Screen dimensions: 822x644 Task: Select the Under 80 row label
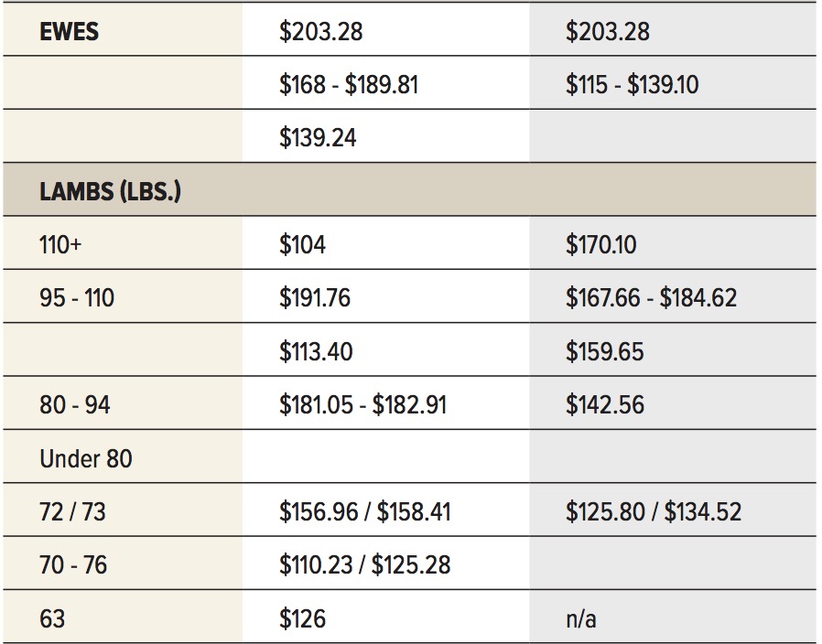click(85, 458)
